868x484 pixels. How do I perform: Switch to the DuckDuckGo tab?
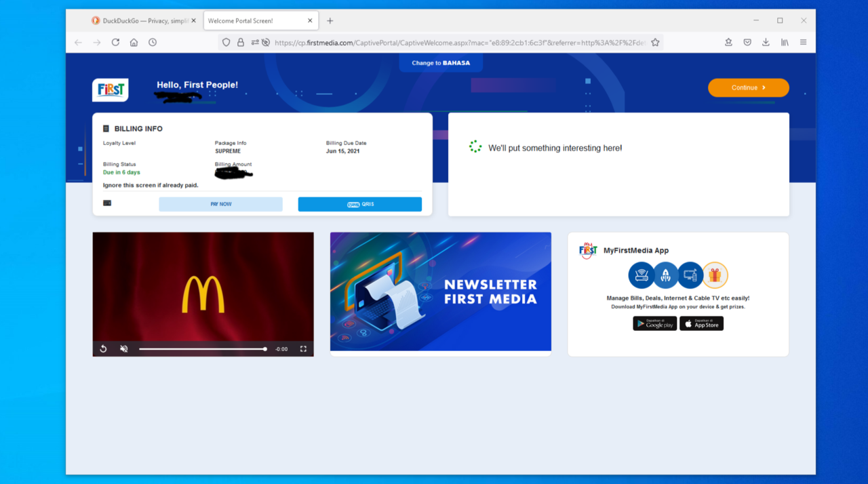141,21
